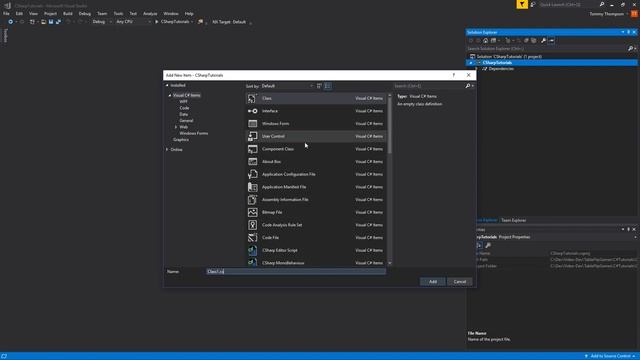Select the Graphics category
Screen dimensions: 640x360
click(181, 140)
